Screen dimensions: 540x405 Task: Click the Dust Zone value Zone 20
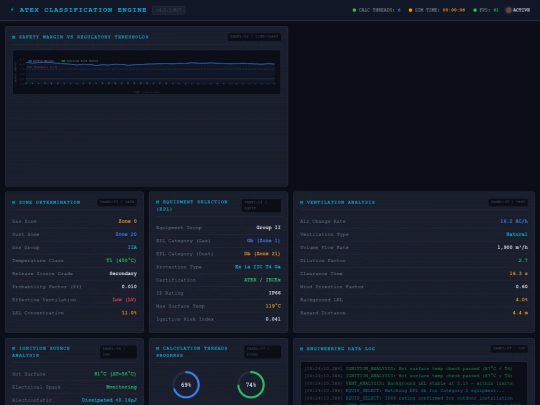[126, 234]
